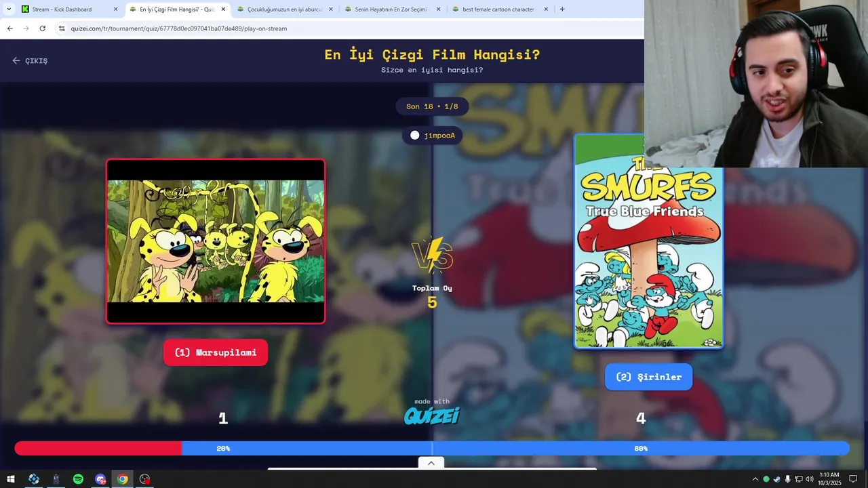Image resolution: width=868 pixels, height=488 pixels.
Task: Close the En İyi Çizgi Film tab
Action: coord(223,9)
